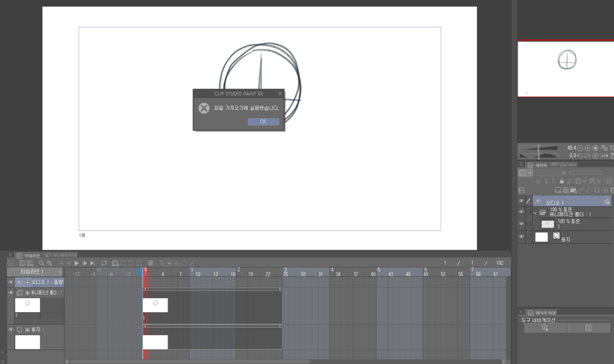Fit canvas to Navigator view icon
Image resolution: width=614 pixels, height=364 pixels.
click(x=595, y=148)
